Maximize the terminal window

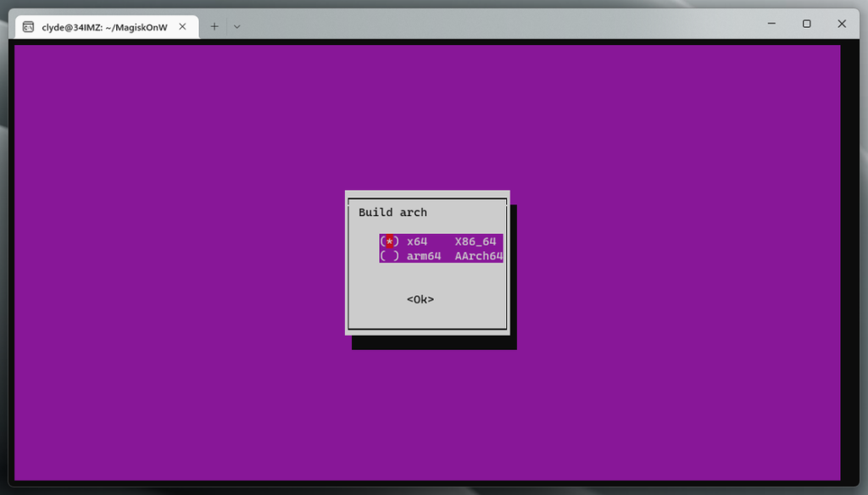point(806,24)
